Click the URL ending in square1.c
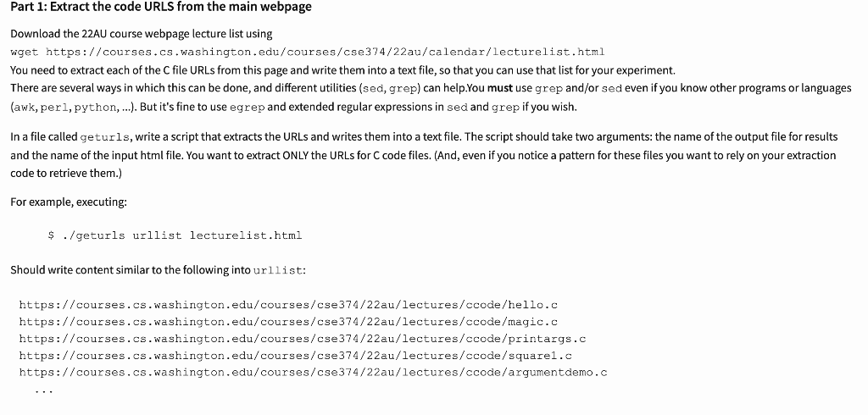868x415 pixels. click(296, 356)
